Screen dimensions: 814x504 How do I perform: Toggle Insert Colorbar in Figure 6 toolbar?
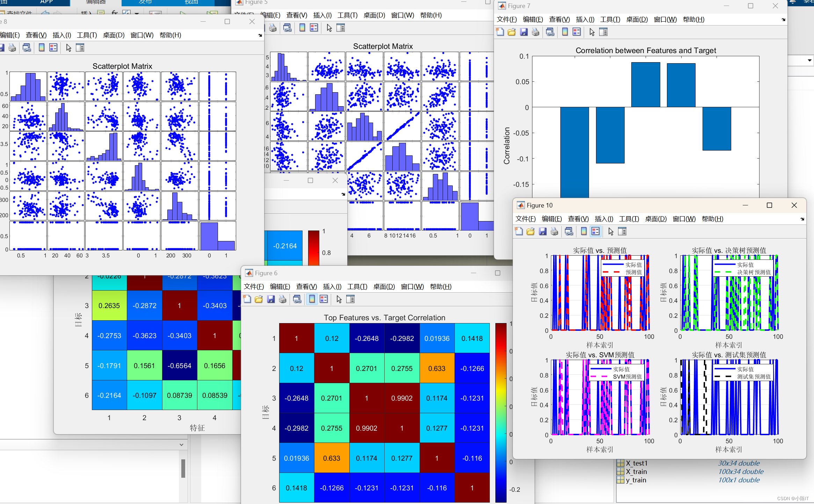click(x=312, y=299)
